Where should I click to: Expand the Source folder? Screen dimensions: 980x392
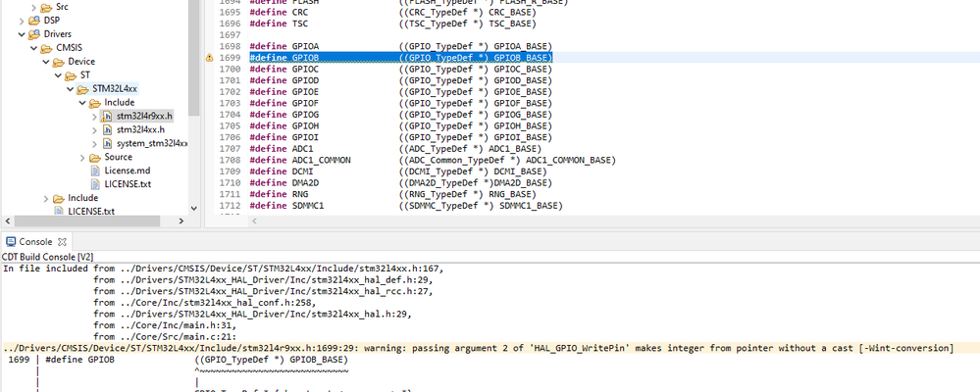coord(82,158)
